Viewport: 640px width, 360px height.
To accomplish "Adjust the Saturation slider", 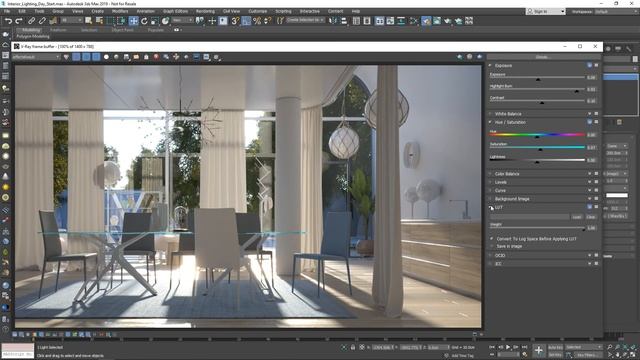I will (537, 147).
